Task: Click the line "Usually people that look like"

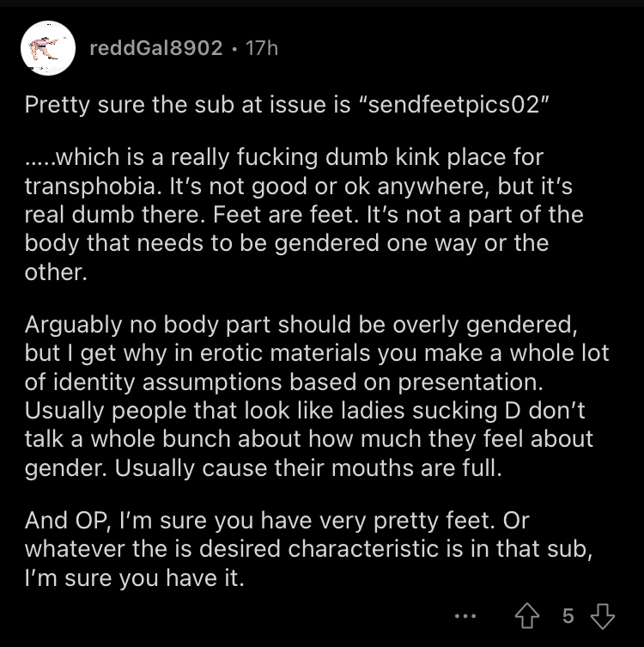Action: [x=305, y=411]
